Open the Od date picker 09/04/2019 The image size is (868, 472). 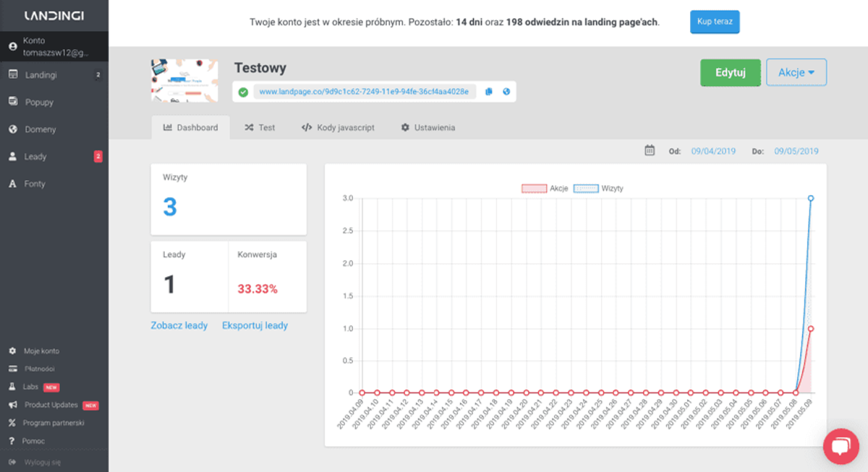coord(713,151)
